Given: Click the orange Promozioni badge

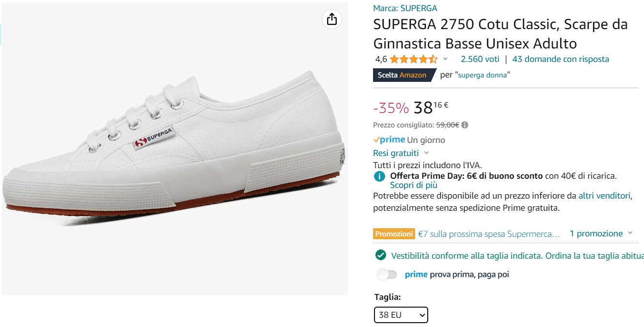Looking at the screenshot, I should (393, 234).
